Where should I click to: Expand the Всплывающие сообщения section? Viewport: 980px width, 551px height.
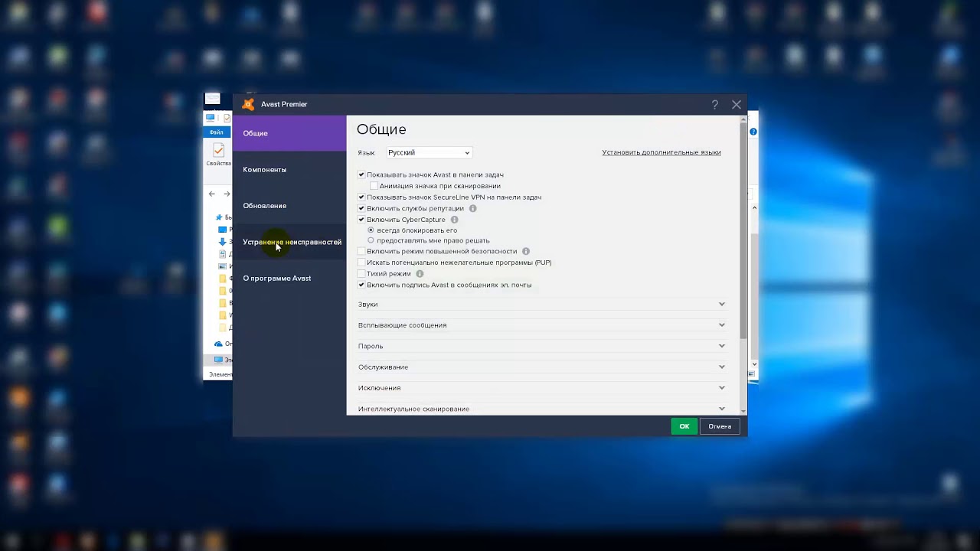[x=541, y=325]
